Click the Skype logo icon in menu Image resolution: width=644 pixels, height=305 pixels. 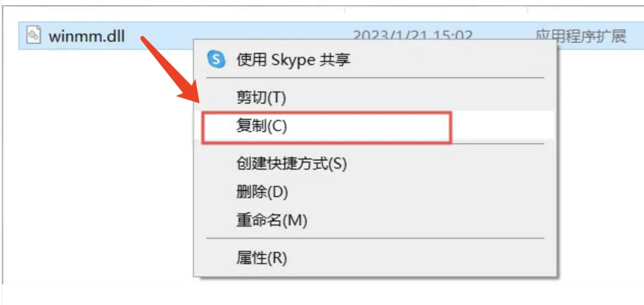(x=216, y=59)
